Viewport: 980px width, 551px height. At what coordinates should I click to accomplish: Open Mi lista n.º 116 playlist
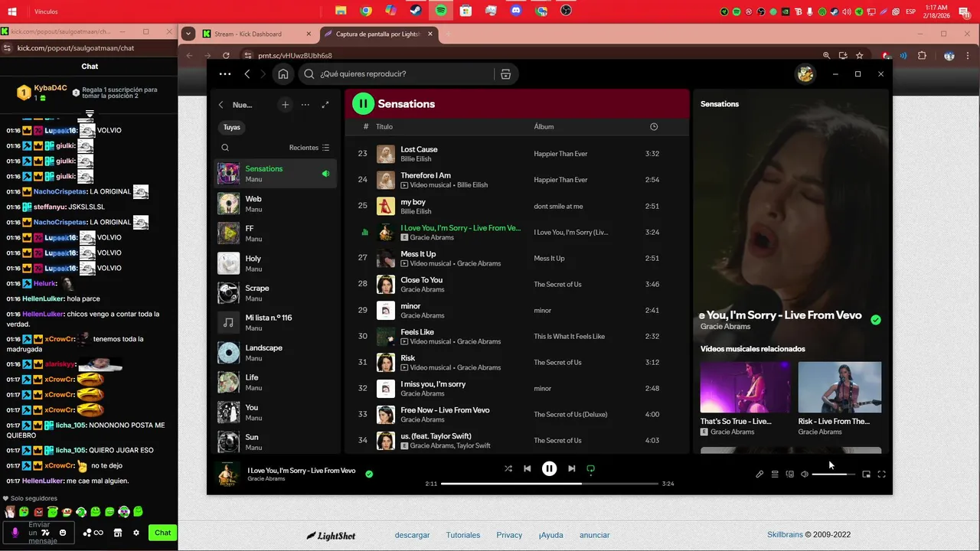(276, 323)
